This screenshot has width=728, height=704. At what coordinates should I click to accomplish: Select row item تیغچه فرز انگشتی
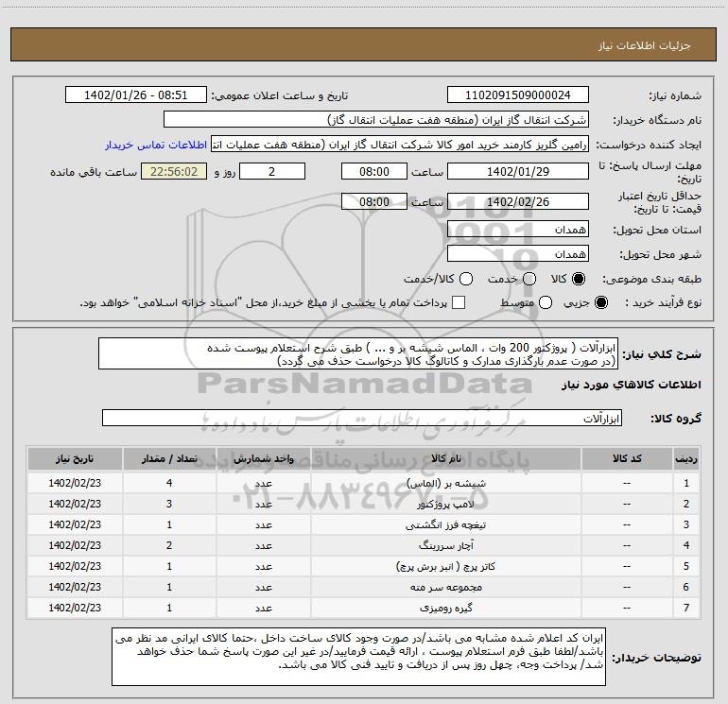pos(445,524)
